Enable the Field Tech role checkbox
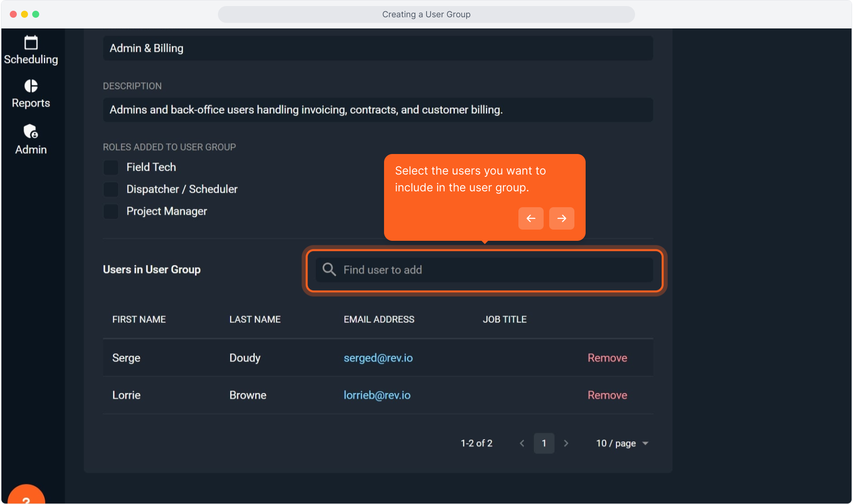The height and width of the screenshot is (504, 853). [x=111, y=167]
